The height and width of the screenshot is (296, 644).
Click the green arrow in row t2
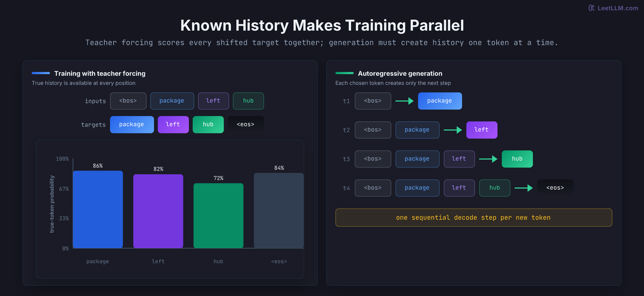[453, 130]
